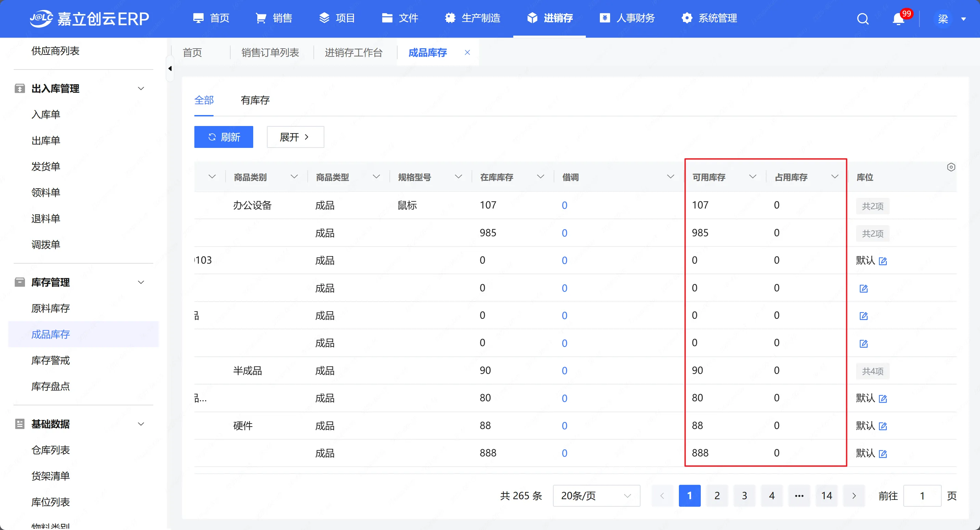The height and width of the screenshot is (530, 980).
Task: Open the user account dropdown arrow
Action: [x=963, y=19]
